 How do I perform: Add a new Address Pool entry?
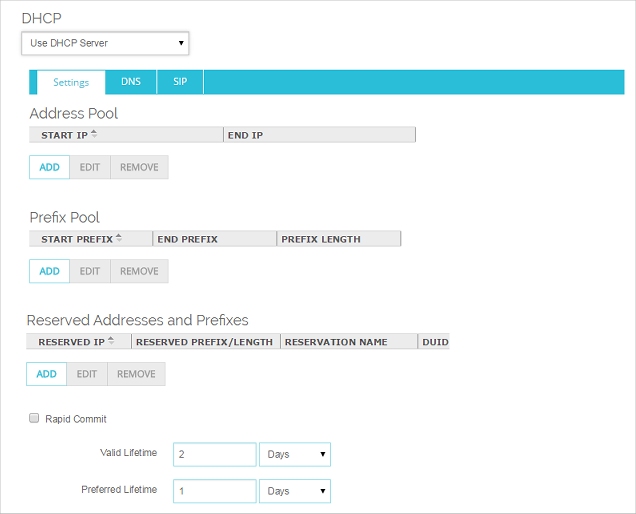click(49, 167)
